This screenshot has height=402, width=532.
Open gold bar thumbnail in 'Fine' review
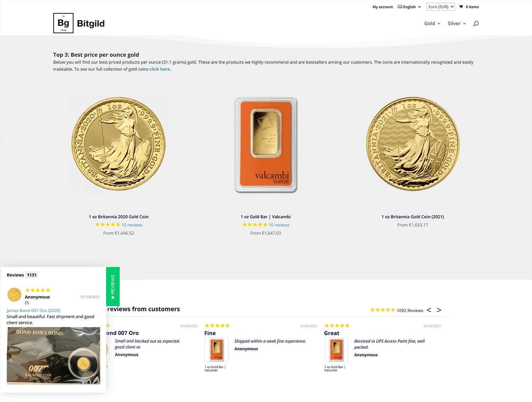click(x=217, y=350)
